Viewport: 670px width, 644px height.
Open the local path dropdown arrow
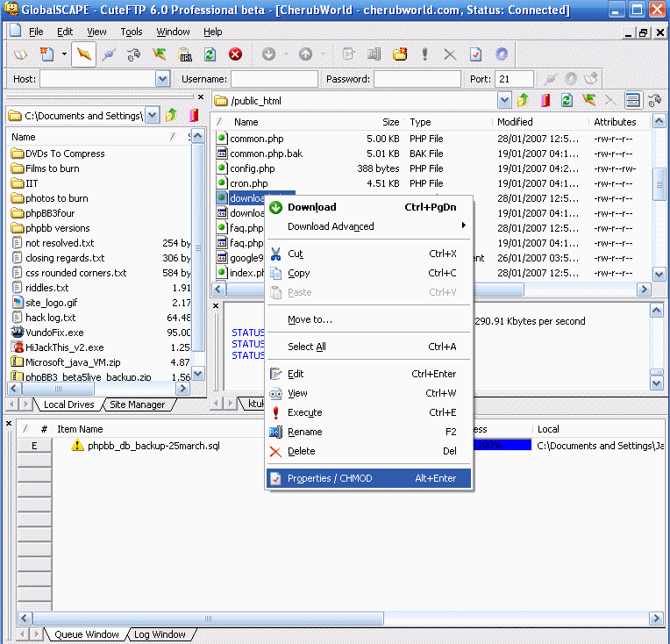152,116
